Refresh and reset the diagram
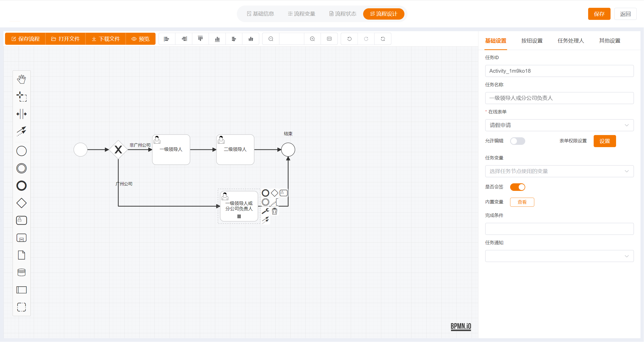644x342 pixels. coord(383,39)
